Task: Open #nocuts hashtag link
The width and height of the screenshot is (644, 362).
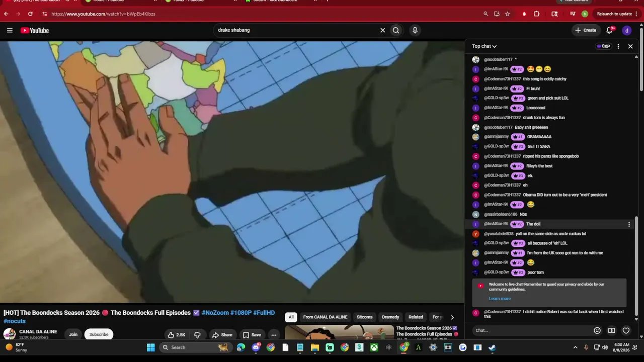Action: (15, 321)
